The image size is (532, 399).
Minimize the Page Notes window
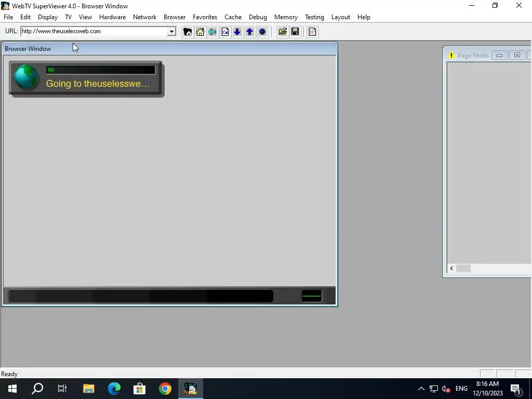tap(500, 55)
